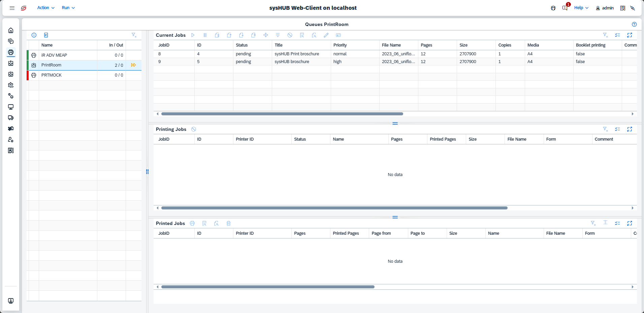Select the PRTMOCK queue row
This screenshot has height=313, width=644.
click(x=52, y=75)
